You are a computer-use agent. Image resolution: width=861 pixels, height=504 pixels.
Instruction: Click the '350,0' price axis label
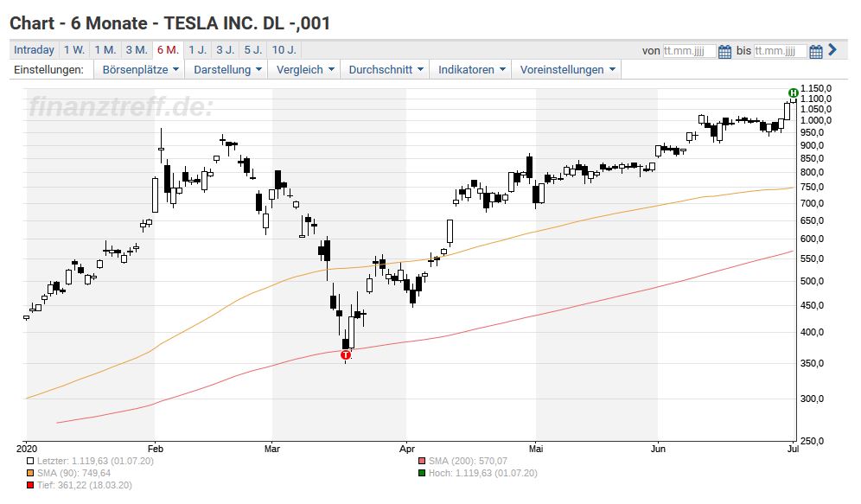[x=812, y=363]
